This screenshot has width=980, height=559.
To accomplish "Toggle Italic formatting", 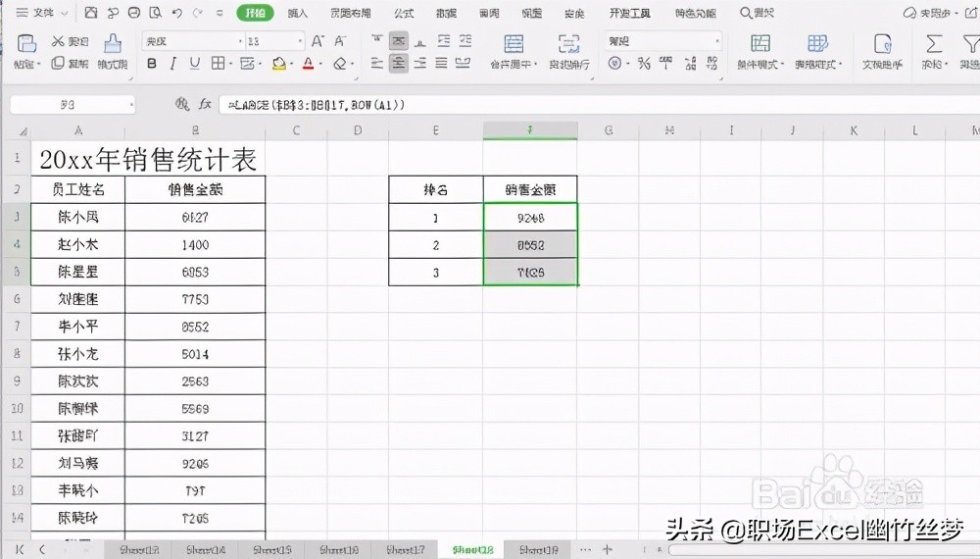I will pyautogui.click(x=173, y=63).
